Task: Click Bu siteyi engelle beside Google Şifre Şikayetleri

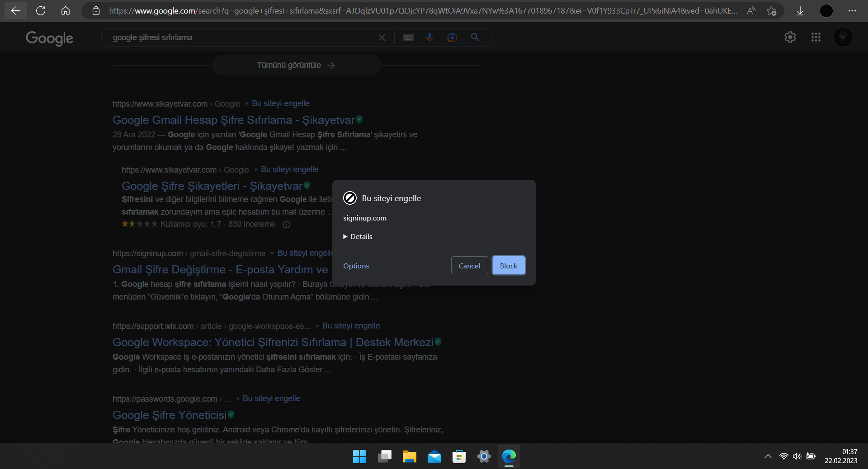Action: tap(290, 169)
